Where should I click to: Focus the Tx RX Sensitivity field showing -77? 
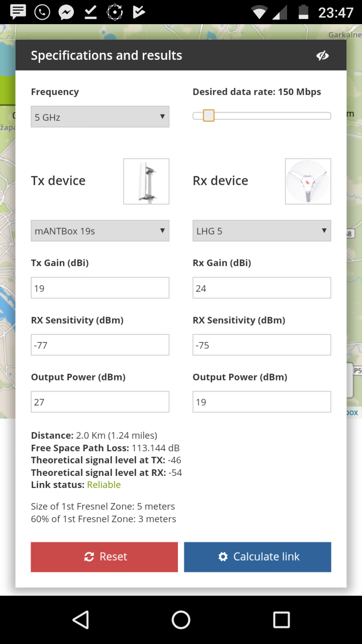point(100,345)
